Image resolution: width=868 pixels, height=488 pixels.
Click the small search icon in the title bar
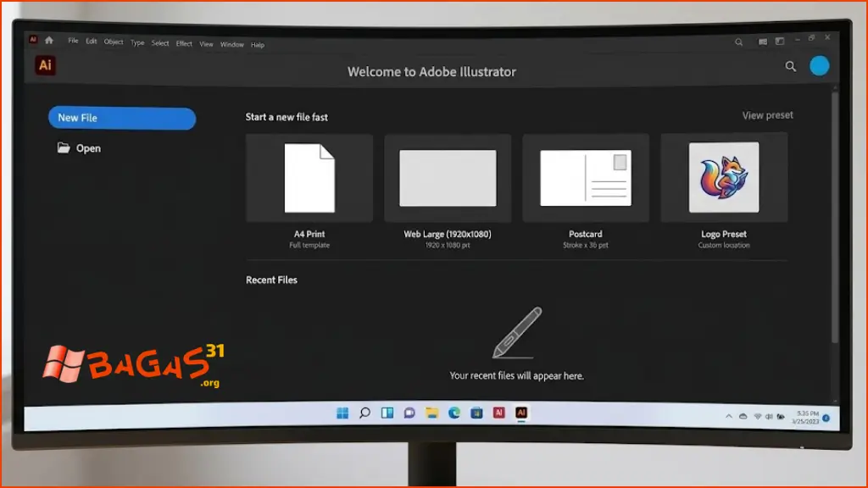738,42
